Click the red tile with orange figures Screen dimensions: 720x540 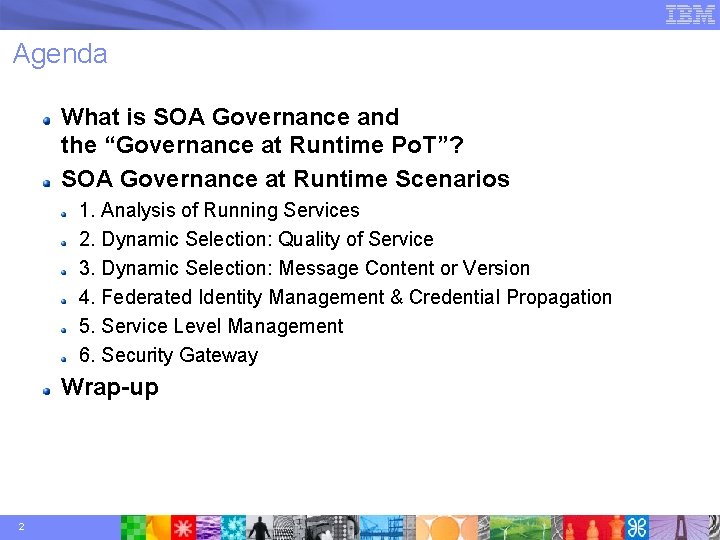coord(594,527)
